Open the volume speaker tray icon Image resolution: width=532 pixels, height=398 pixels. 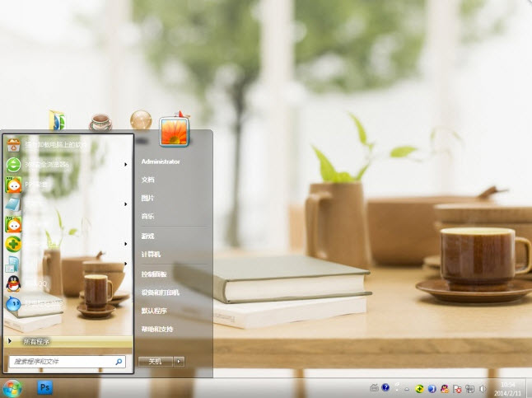pos(483,389)
